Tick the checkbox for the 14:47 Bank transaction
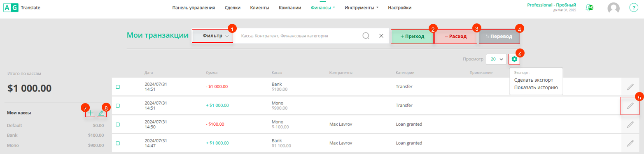This screenshot has width=644, height=154. (118, 143)
